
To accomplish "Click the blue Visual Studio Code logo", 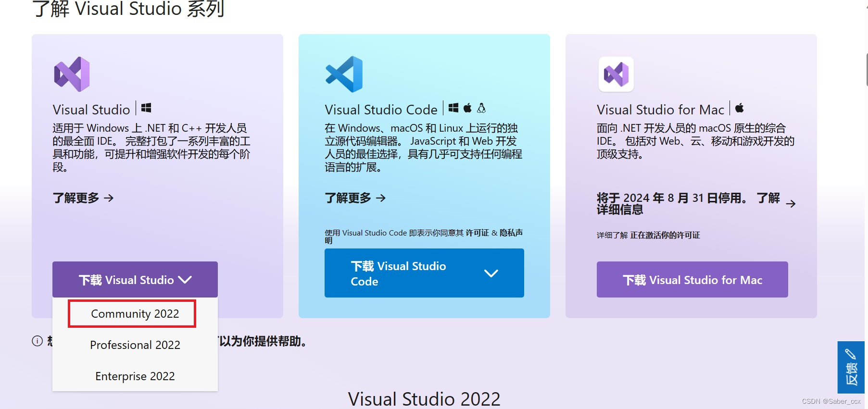I will (344, 74).
